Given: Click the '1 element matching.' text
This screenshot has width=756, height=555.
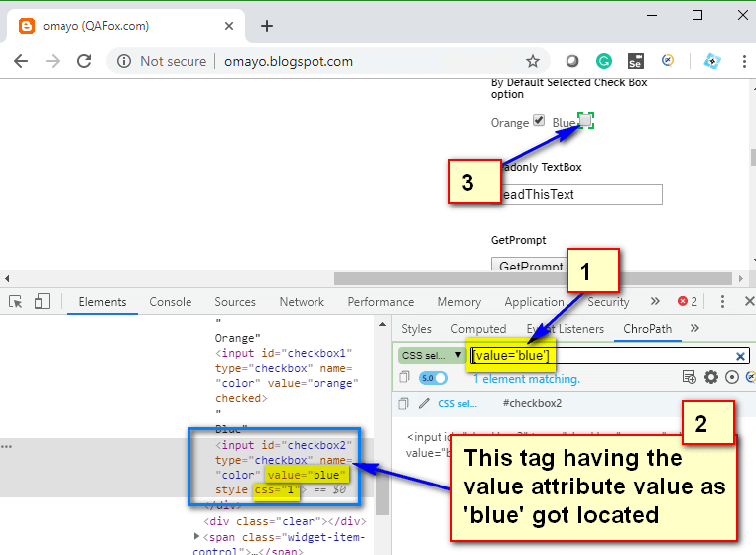Looking at the screenshot, I should tap(527, 379).
